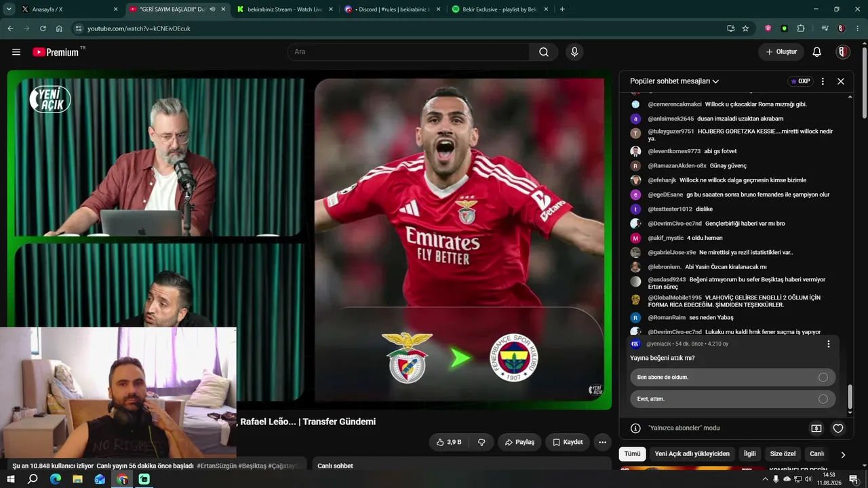Click the address bar URL field

(400, 28)
